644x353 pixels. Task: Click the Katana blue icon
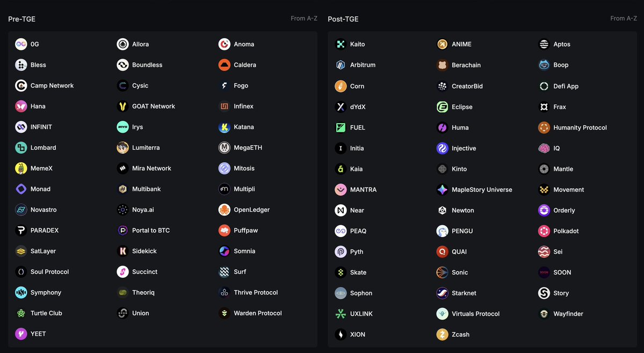tap(225, 127)
